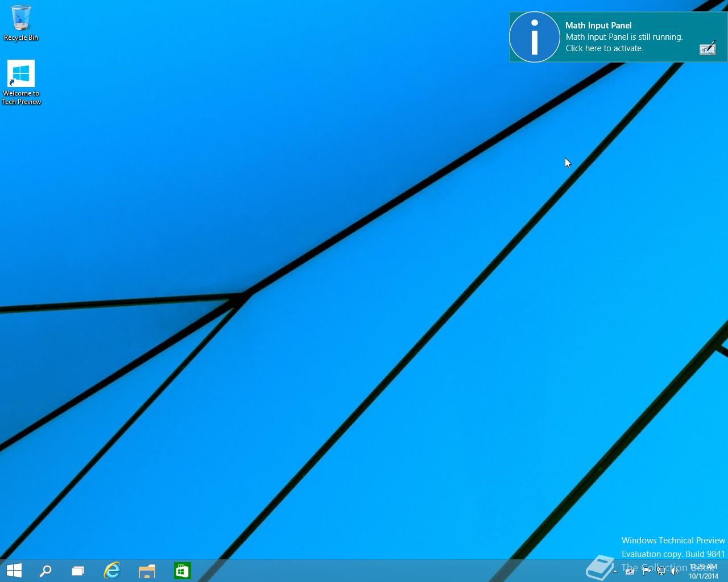Show hidden icons arrow in system tray
728x582 pixels.
(615, 571)
